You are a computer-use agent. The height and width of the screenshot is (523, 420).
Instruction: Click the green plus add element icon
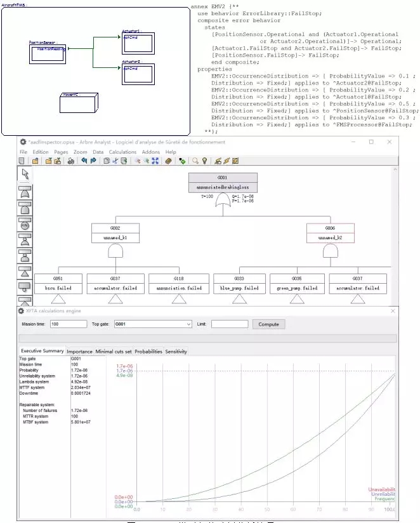pyautogui.click(x=182, y=161)
